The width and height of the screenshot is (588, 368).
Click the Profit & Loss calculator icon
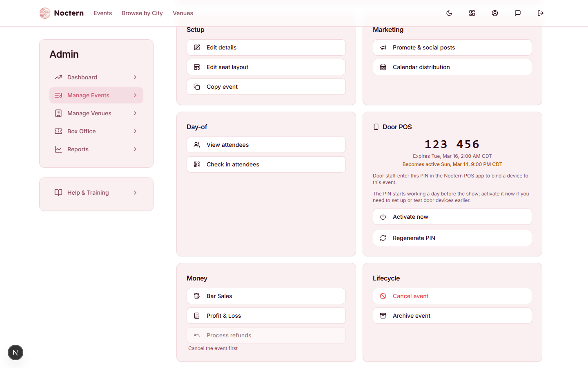click(x=197, y=316)
